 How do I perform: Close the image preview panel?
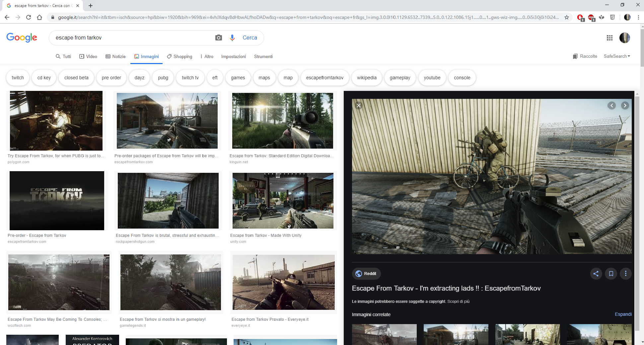point(358,105)
